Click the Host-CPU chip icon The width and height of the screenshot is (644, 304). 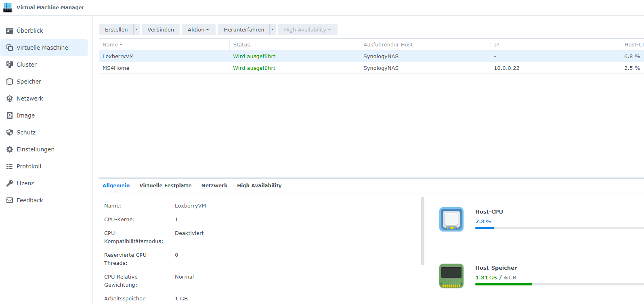451,219
